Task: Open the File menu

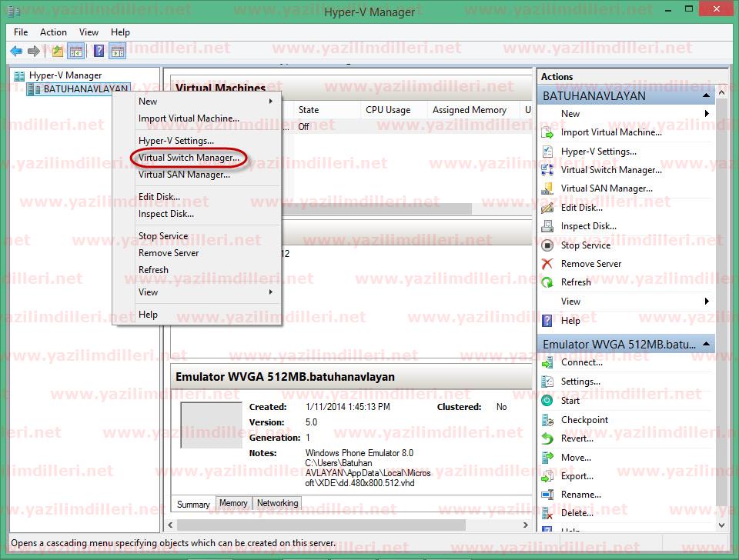Action: click(21, 32)
